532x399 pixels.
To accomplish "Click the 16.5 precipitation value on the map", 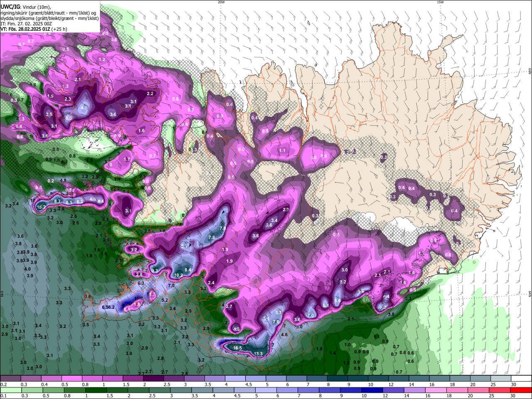I will pos(238,348).
